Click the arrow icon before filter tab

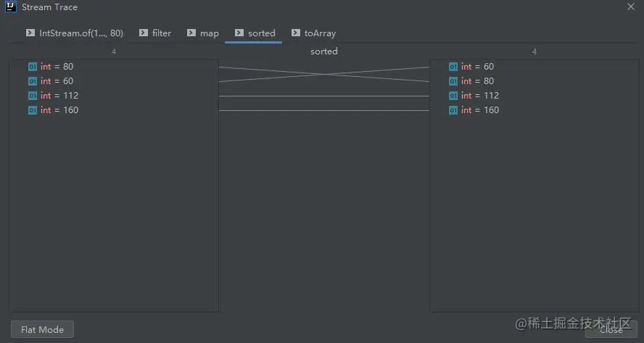(144, 33)
